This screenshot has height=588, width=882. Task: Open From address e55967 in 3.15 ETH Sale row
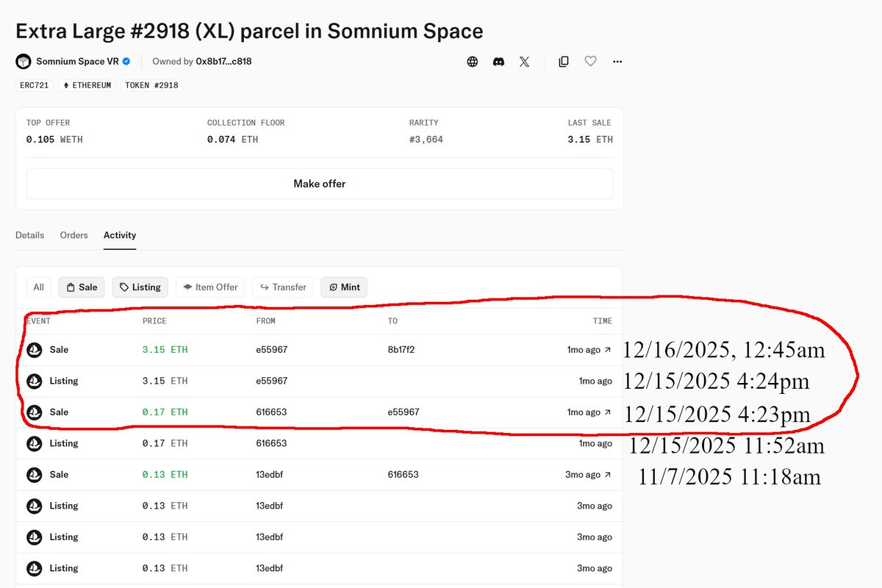[x=272, y=350]
